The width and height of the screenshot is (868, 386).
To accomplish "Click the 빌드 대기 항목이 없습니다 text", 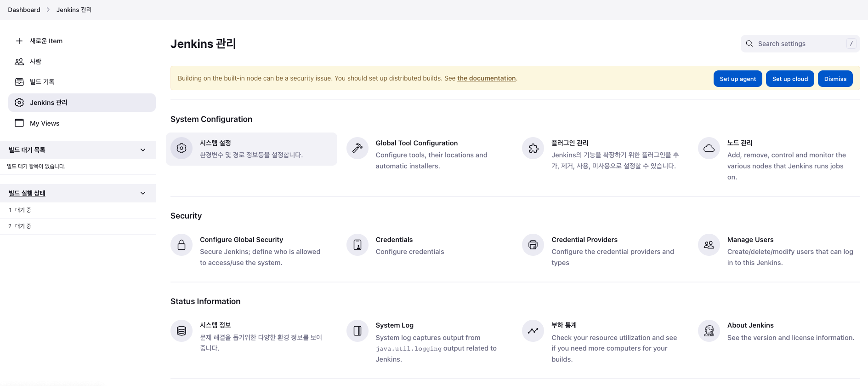I will [36, 167].
